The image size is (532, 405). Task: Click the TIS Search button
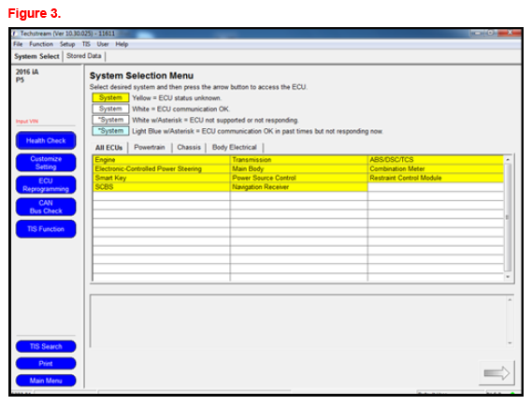click(x=46, y=346)
